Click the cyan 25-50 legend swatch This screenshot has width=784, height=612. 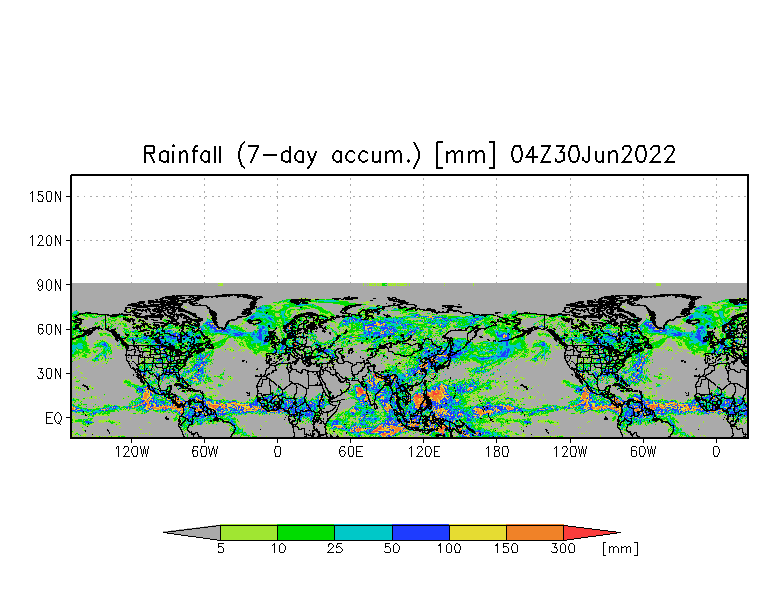pos(364,532)
